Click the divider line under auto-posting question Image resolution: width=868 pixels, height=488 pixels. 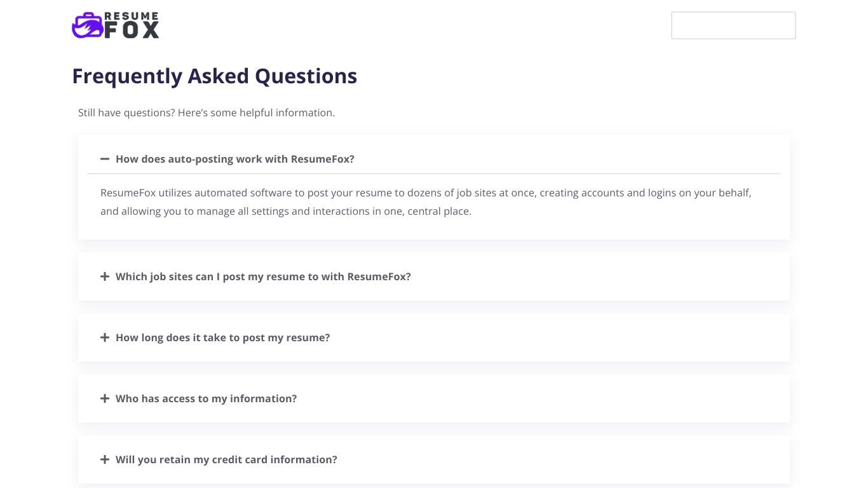click(434, 173)
